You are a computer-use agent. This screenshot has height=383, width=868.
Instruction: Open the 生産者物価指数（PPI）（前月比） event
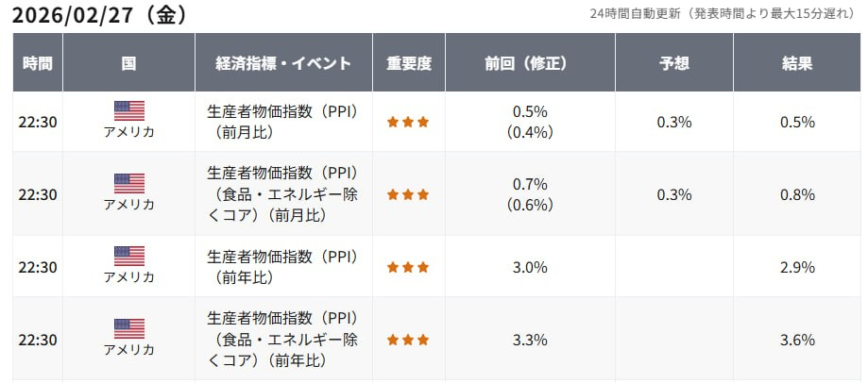tap(281, 123)
